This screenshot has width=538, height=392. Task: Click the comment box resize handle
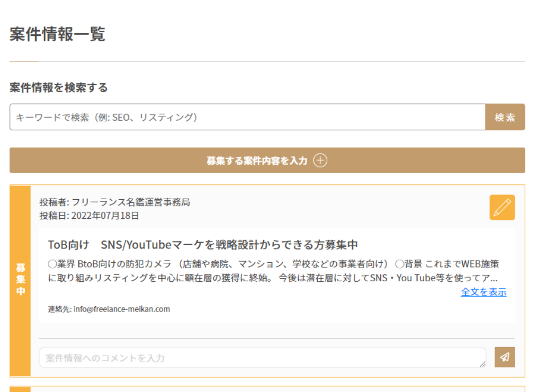pos(482,364)
